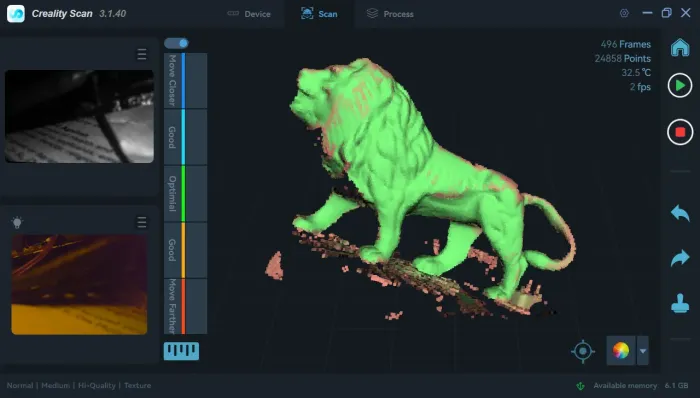Expand the dropdown arrow beside color wheel
This screenshot has height=398, width=700.
click(643, 351)
